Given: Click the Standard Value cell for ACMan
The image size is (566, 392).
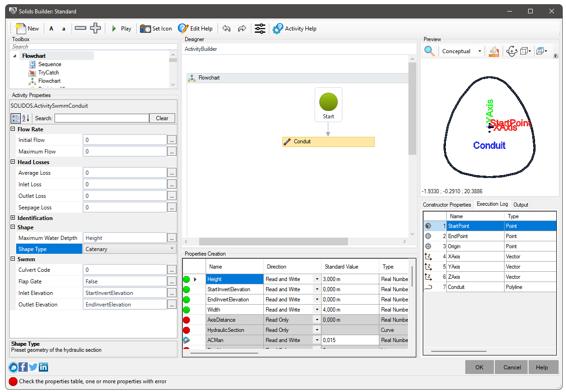Looking at the screenshot, I should click(x=350, y=340).
